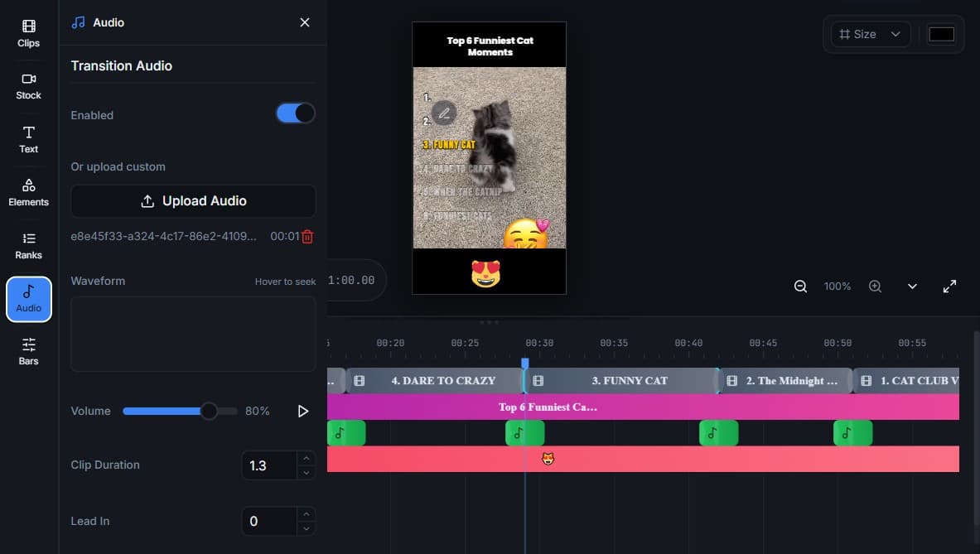Viewport: 980px width, 554px height.
Task: Expand the preview to fullscreen
Action: (949, 286)
